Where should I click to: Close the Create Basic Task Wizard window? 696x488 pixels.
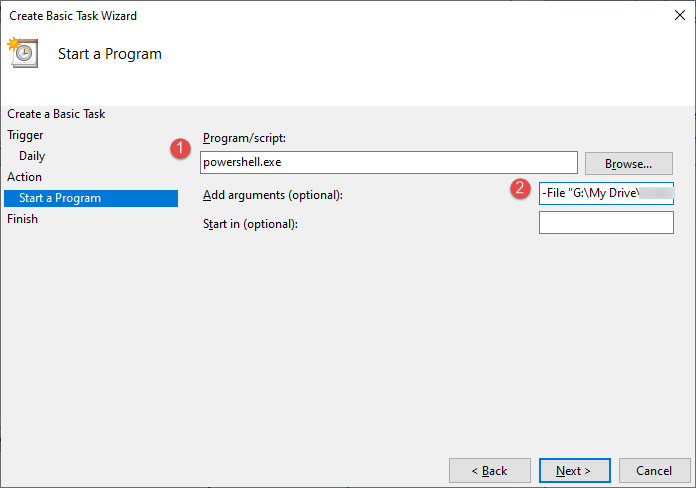point(680,16)
